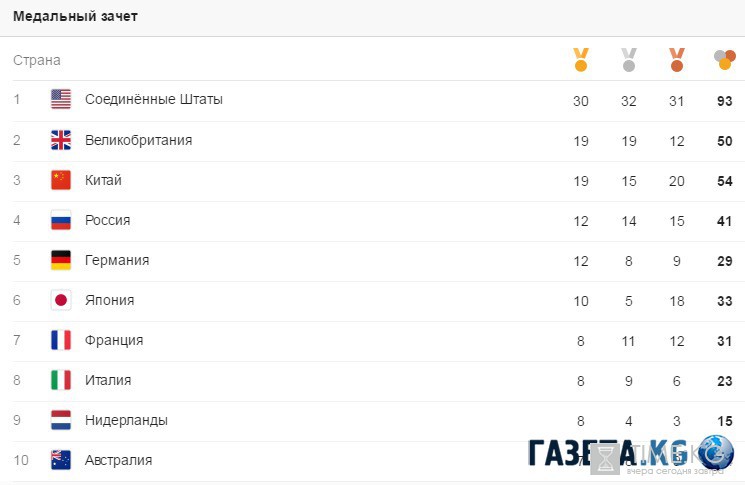The image size is (745, 485).
Task: Select the Страна column header
Action: coord(37,60)
